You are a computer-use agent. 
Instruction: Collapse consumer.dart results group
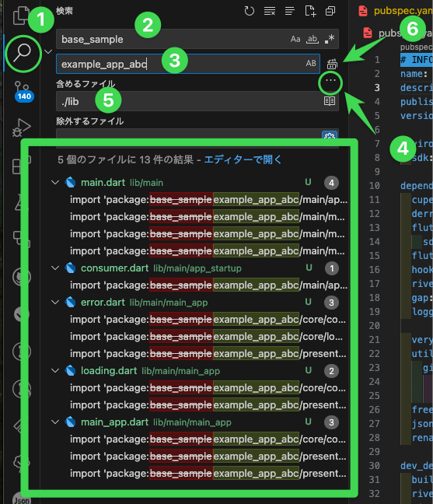(55, 268)
